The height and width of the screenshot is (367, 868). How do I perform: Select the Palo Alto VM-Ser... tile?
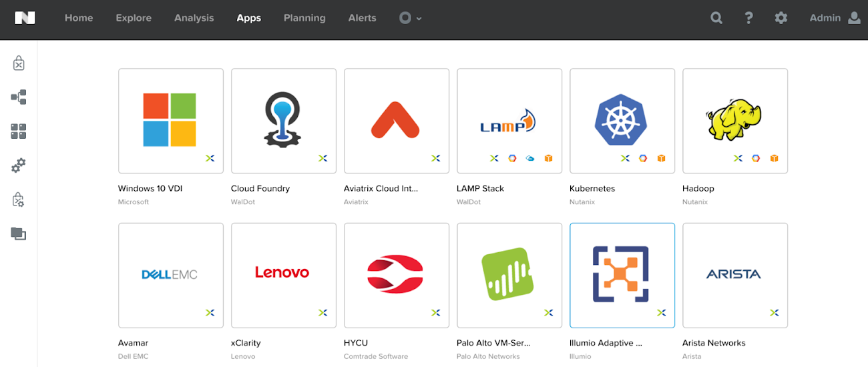coord(509,276)
